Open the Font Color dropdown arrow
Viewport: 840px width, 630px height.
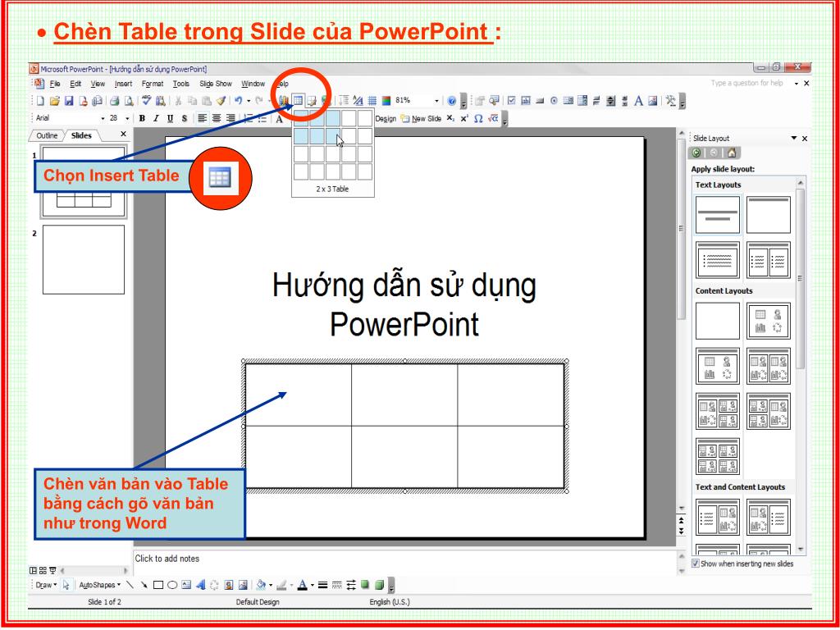[x=312, y=585]
